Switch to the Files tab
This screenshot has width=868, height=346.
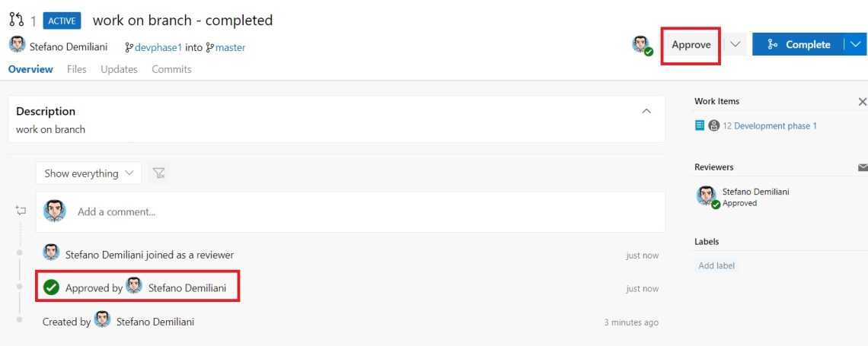(x=76, y=69)
